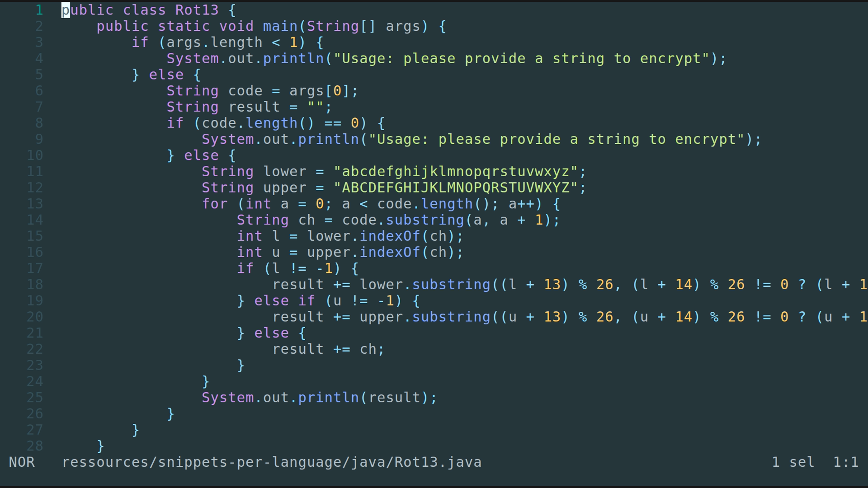
Task: Click the else keyword on line 21
Action: (271, 333)
